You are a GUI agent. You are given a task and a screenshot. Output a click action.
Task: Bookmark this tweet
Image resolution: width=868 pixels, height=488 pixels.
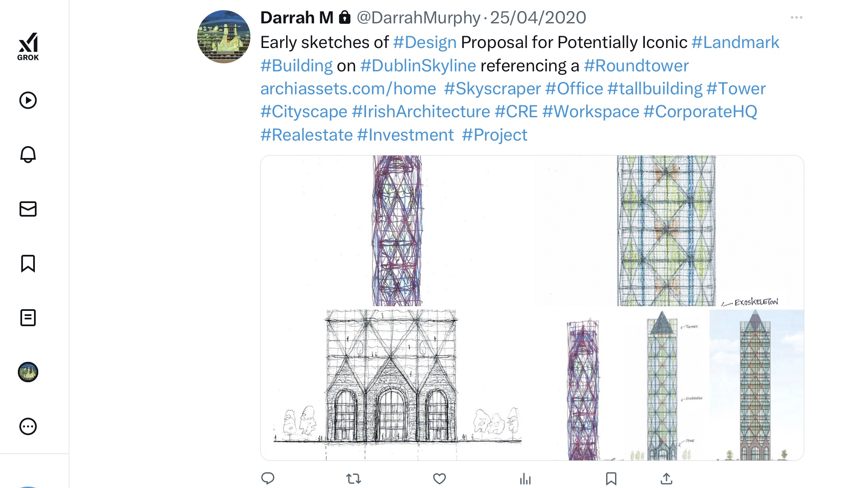611,479
